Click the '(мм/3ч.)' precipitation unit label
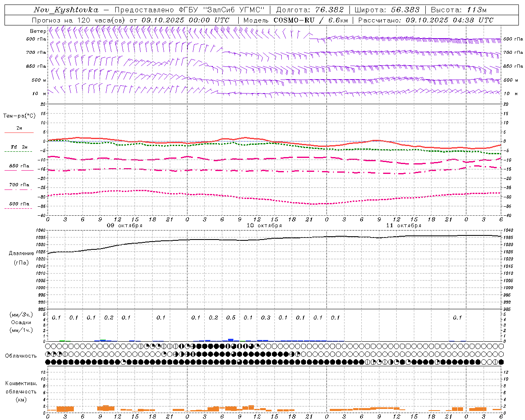 (21, 315)
